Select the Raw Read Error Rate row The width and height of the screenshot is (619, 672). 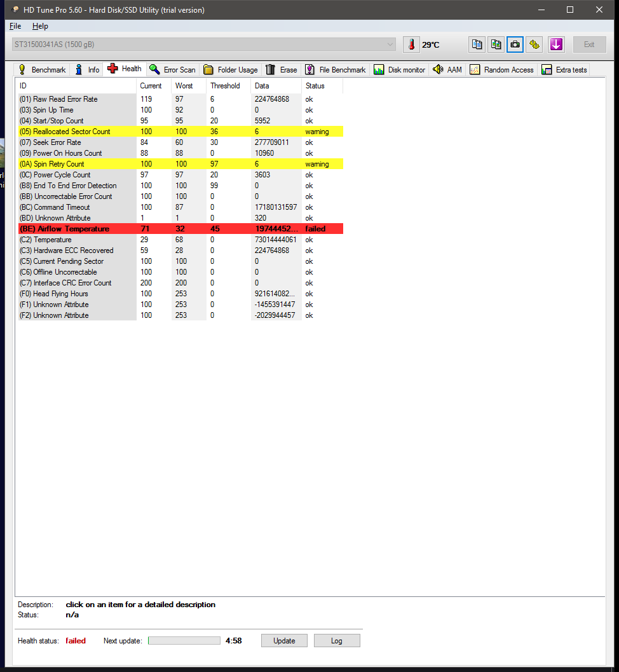tap(180, 99)
